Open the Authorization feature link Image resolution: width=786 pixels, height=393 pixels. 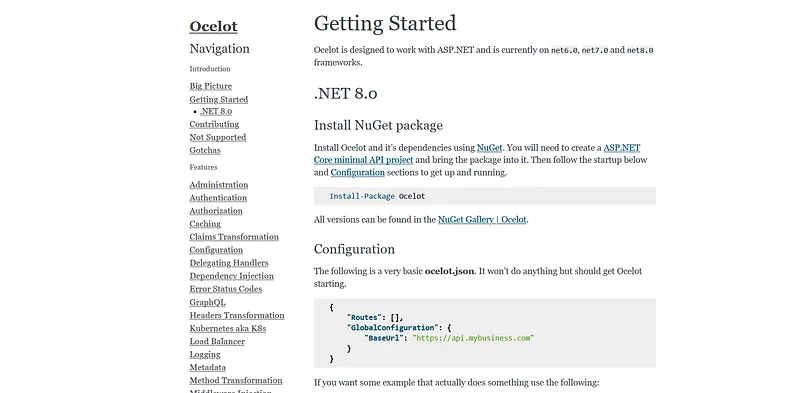[x=216, y=211]
